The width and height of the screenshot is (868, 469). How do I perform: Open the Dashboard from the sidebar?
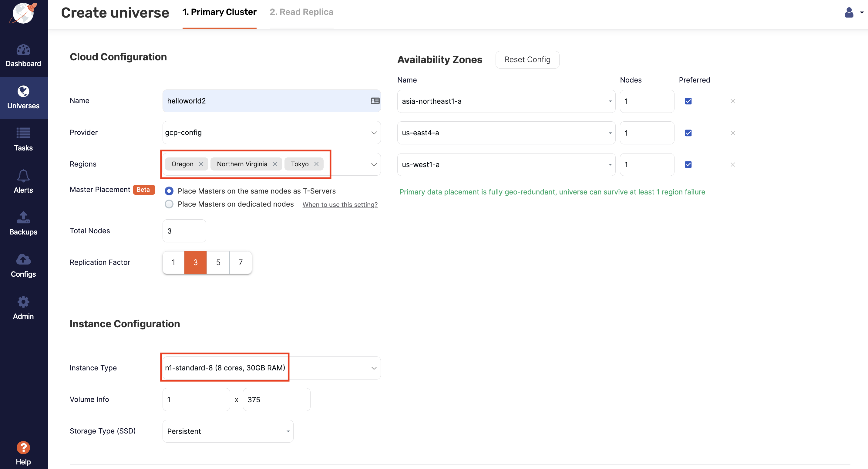point(23,56)
